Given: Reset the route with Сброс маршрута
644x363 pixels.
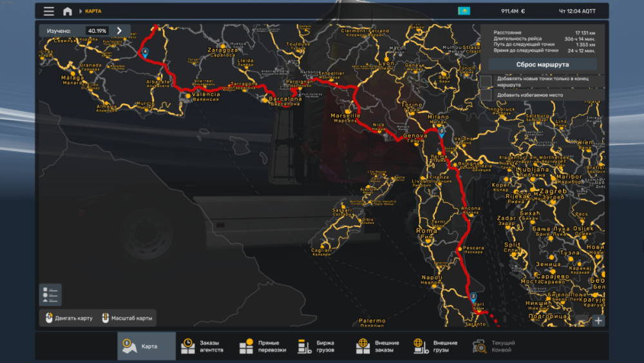Looking at the screenshot, I should 542,64.
